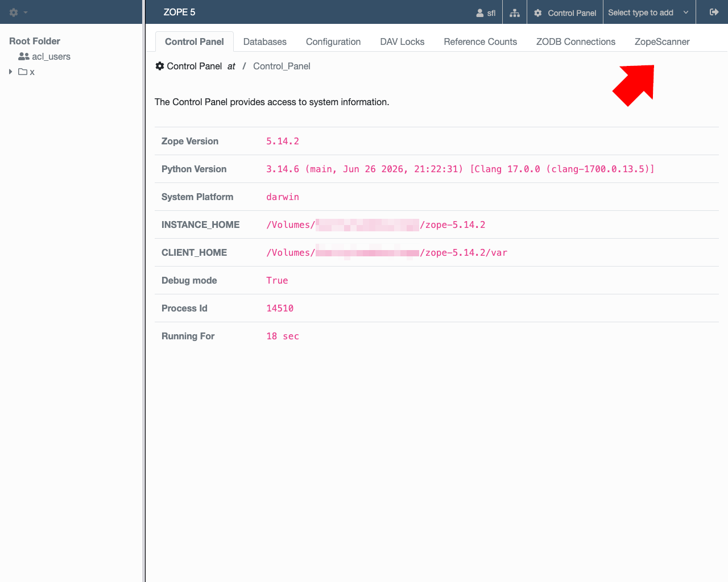Switch to the Control Panel tab
This screenshot has height=582, width=728.
coord(195,41)
